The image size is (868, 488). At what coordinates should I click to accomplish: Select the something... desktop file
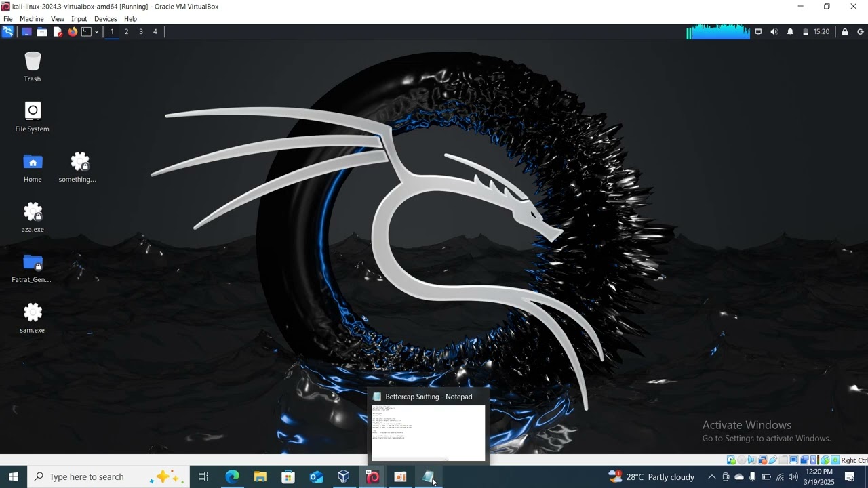point(78,167)
